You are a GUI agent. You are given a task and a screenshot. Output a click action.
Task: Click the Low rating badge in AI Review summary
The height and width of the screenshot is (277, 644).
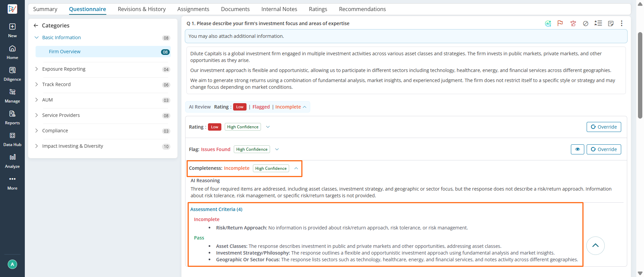click(240, 107)
